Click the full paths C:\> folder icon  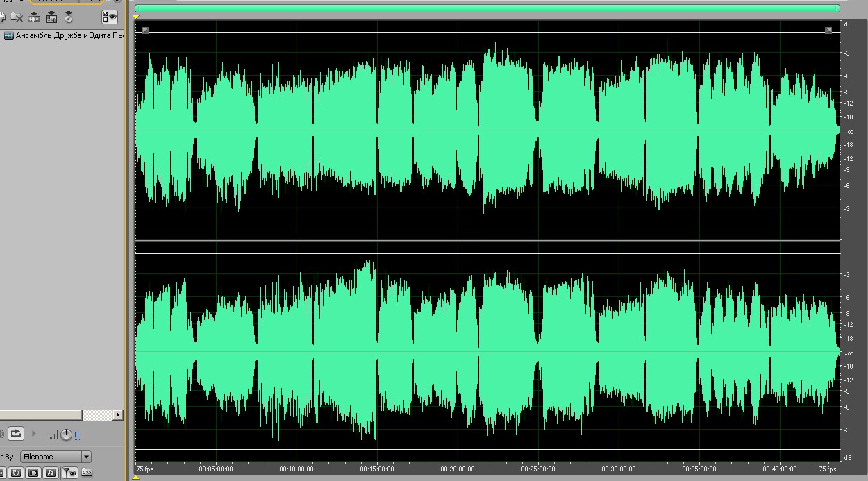coord(87,473)
